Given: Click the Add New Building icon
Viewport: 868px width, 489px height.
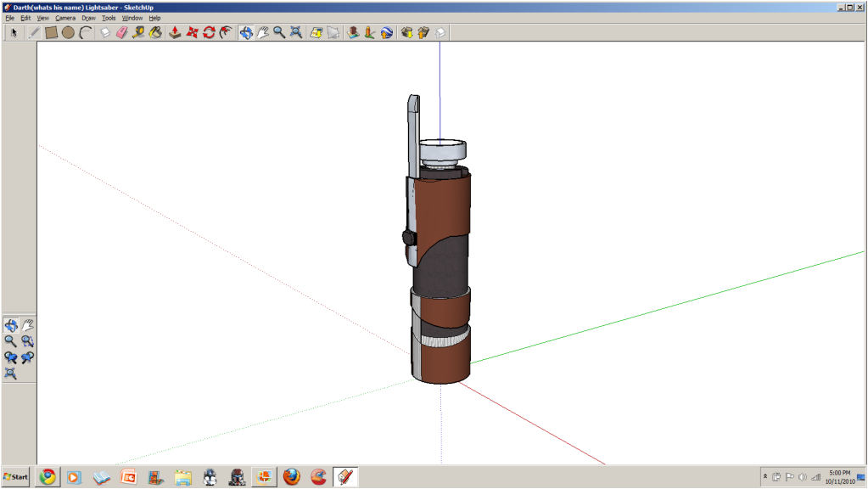Looking at the screenshot, I should (353, 32).
